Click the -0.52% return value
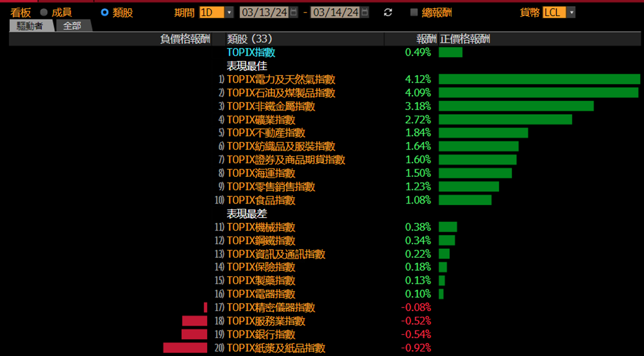Viewport: 644px width, 356px height. coord(416,321)
